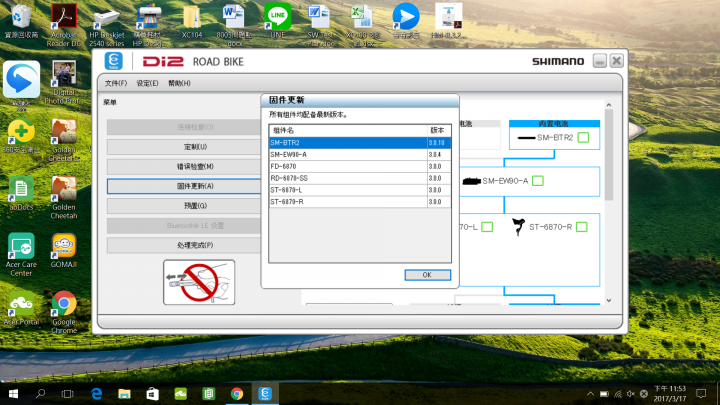The image size is (720, 405).
Task: Toggle the ST-6870-R green checkbox
Action: [x=581, y=227]
